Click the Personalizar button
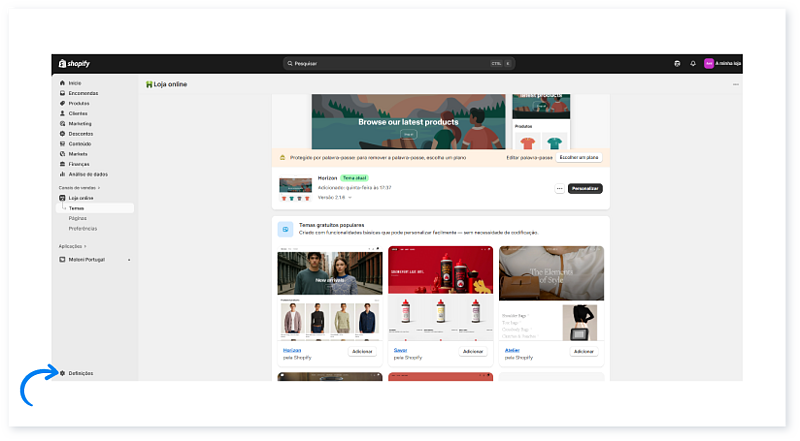 point(585,188)
